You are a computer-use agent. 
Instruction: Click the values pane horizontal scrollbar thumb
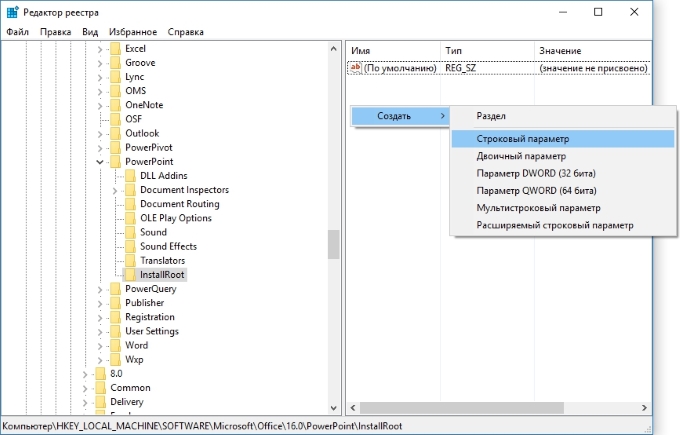(x=462, y=408)
